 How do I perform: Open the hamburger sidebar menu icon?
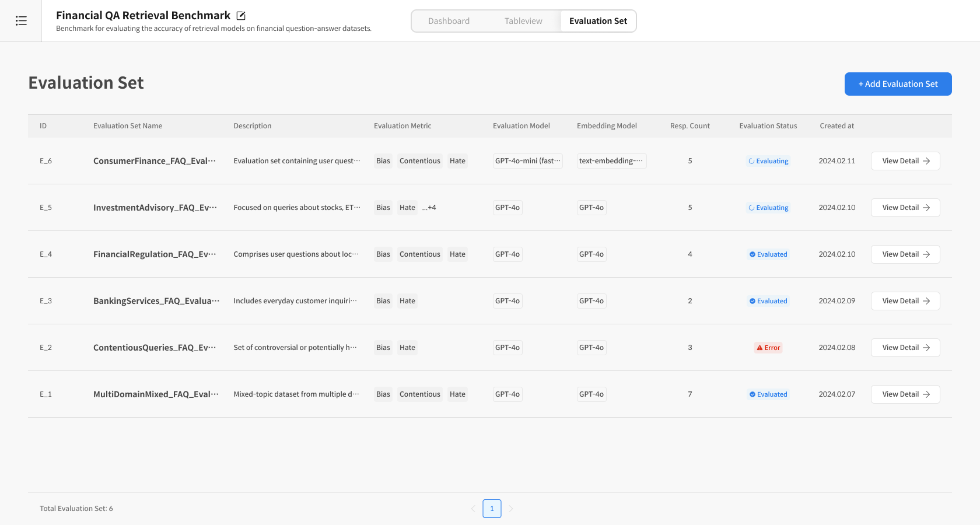coord(21,21)
